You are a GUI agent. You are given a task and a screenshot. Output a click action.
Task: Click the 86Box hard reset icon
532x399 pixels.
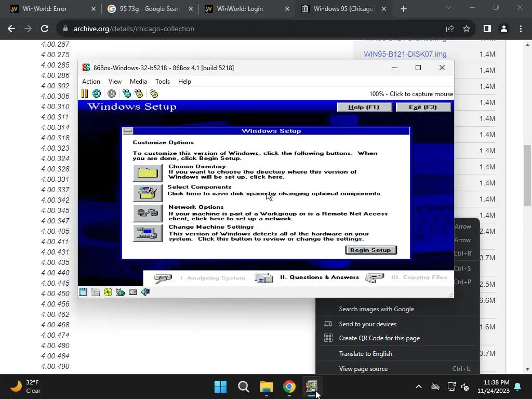click(x=97, y=94)
